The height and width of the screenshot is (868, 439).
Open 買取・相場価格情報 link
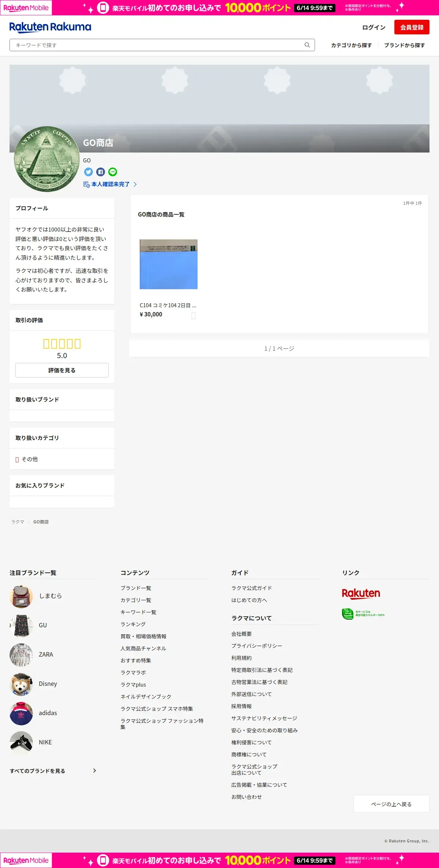(143, 636)
